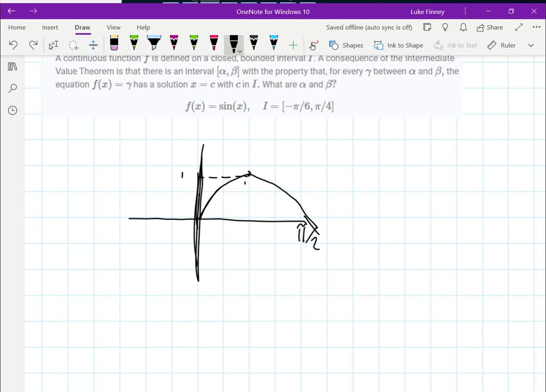This screenshot has height=392, width=546.
Task: Open the Shapes gallery
Action: (346, 45)
